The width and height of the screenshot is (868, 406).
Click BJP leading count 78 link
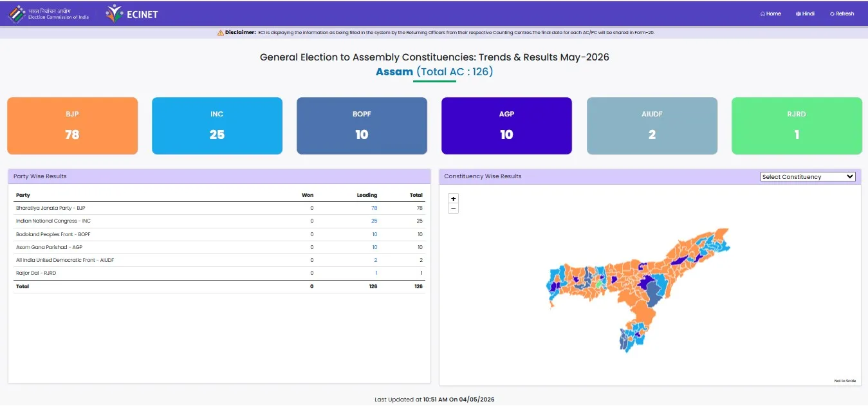[374, 208]
